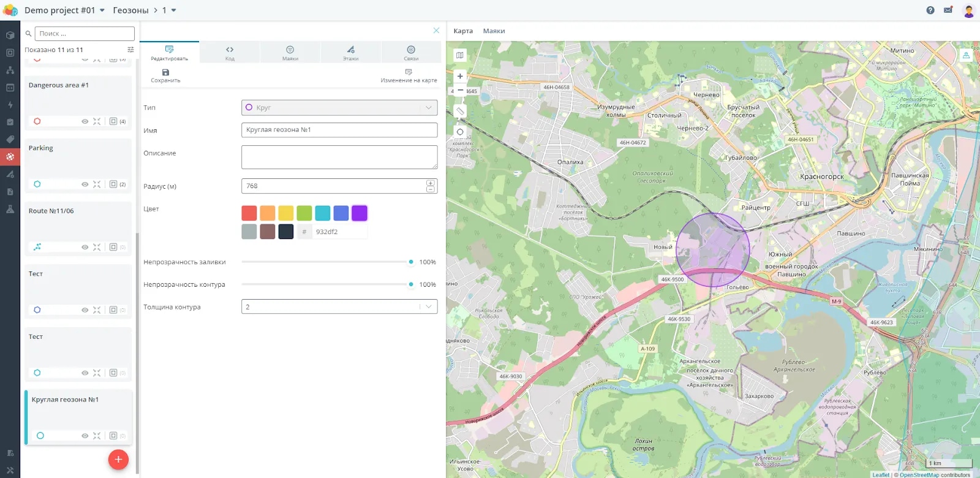Click the geozone name input field
The height and width of the screenshot is (478, 980).
tap(339, 130)
